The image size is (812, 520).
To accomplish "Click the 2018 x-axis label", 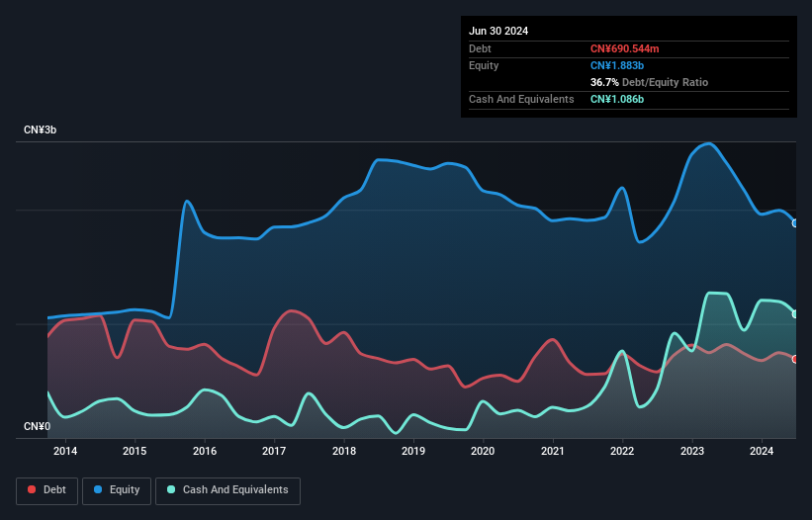I will [344, 451].
